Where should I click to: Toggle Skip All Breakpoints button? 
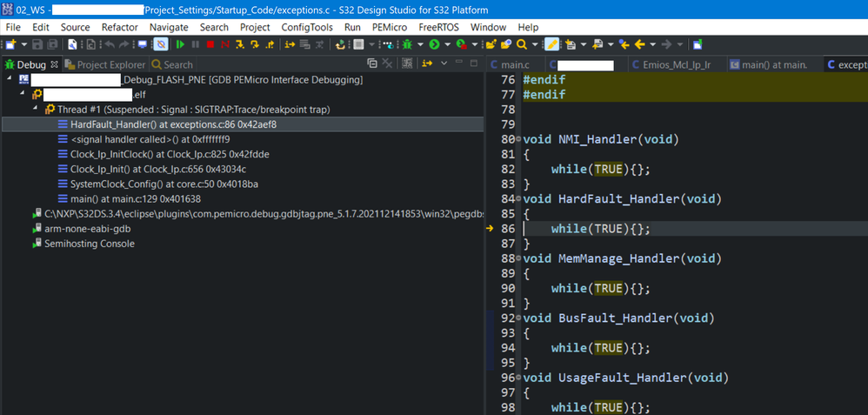(x=161, y=44)
